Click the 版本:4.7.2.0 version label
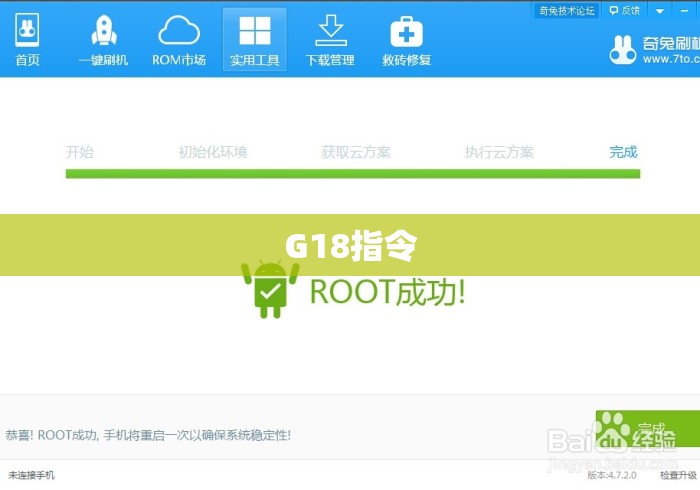The image size is (700, 490). point(612,475)
